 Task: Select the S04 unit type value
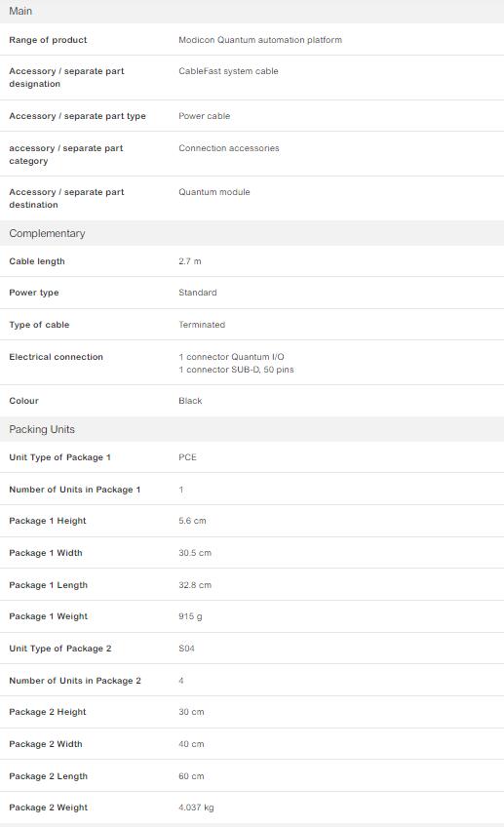[186, 649]
